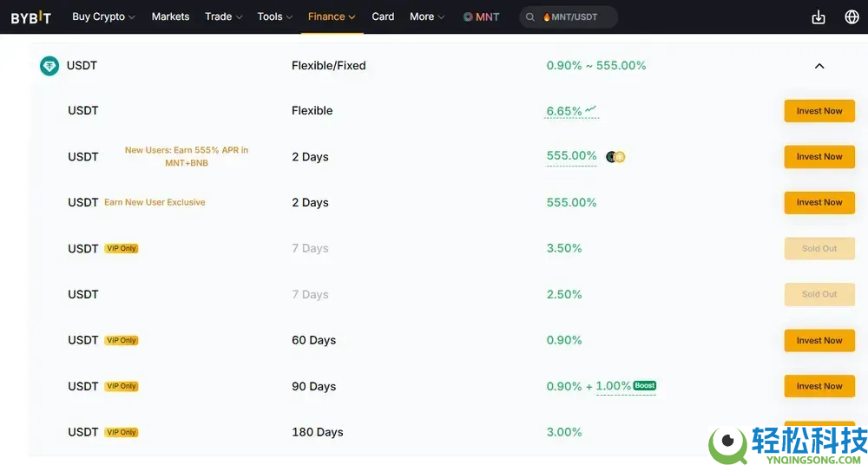This screenshot has width=868, height=465.
Task: Click Sold Out on VIP 7 Days row
Action: coord(819,249)
